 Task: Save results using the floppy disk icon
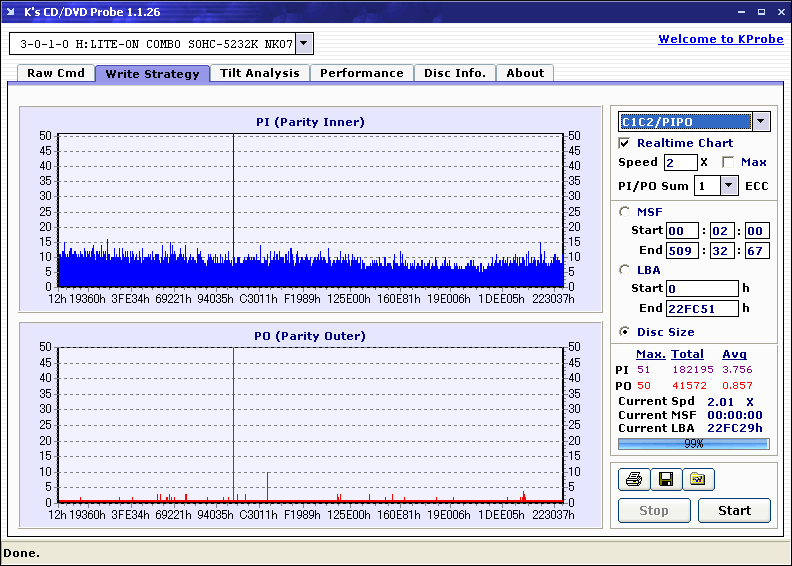coord(665,480)
